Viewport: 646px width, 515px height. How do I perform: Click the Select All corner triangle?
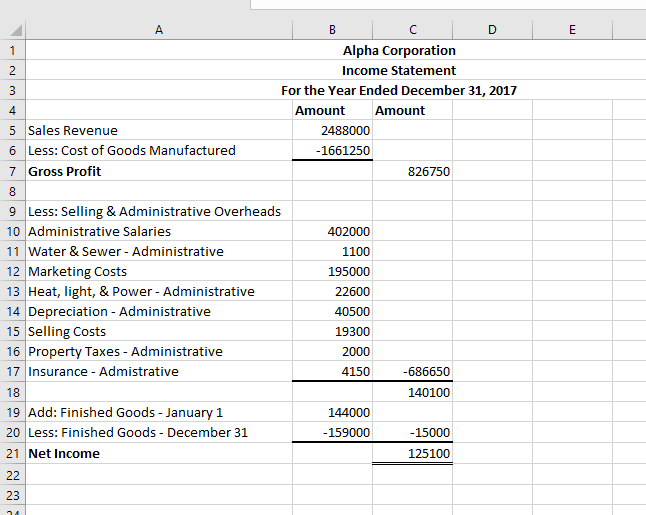tap(16, 30)
